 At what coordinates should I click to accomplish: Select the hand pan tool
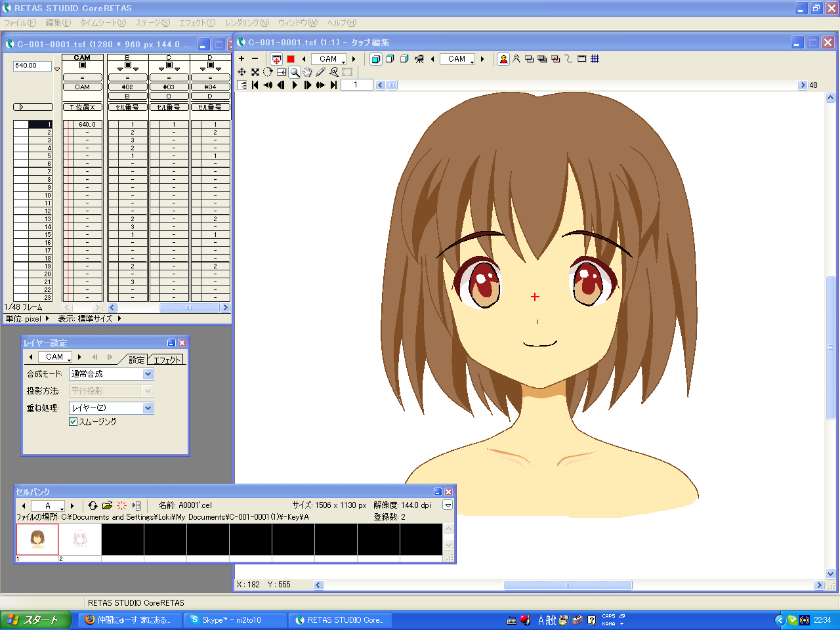(x=307, y=72)
